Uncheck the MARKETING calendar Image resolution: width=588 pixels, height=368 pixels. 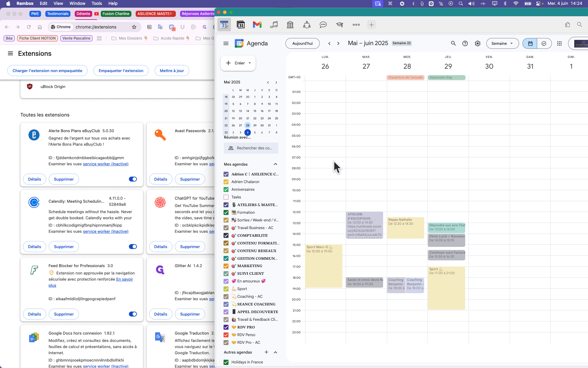click(226, 266)
